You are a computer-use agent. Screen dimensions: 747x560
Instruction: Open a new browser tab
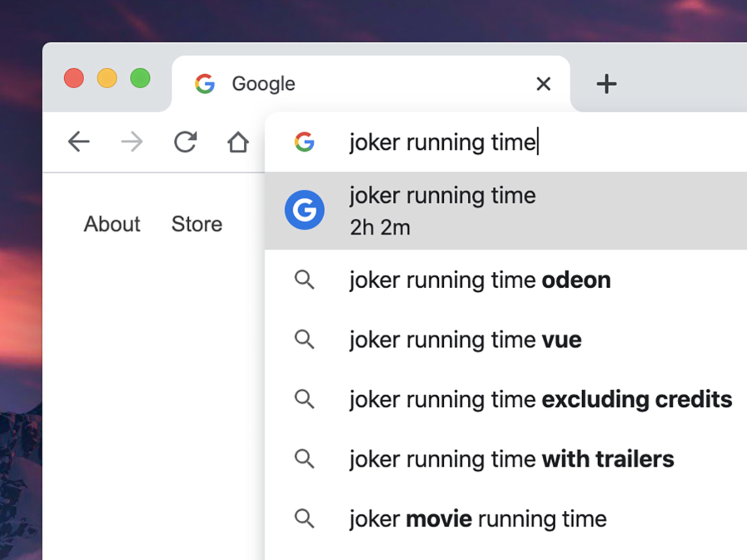(606, 84)
